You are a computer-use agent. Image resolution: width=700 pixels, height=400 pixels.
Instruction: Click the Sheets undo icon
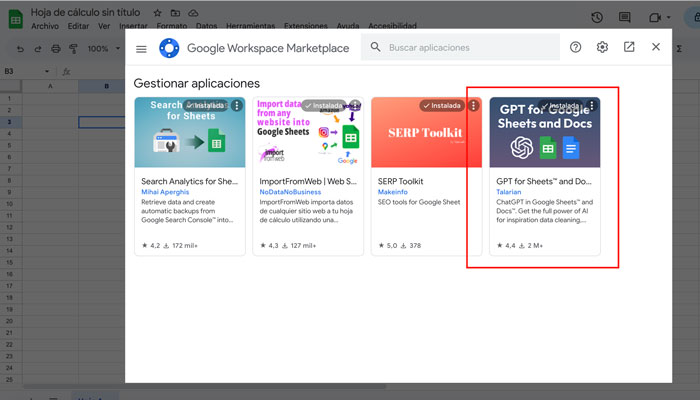pos(20,49)
